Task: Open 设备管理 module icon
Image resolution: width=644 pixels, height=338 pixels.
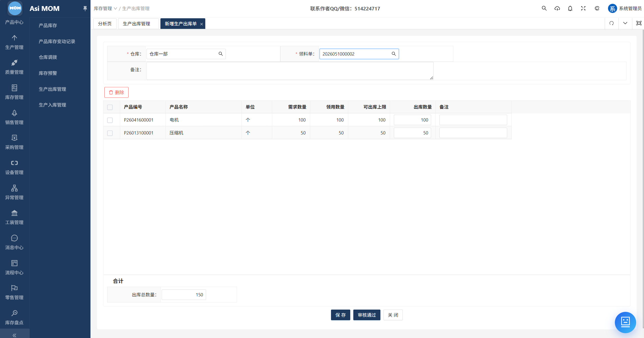Action: pyautogui.click(x=14, y=163)
